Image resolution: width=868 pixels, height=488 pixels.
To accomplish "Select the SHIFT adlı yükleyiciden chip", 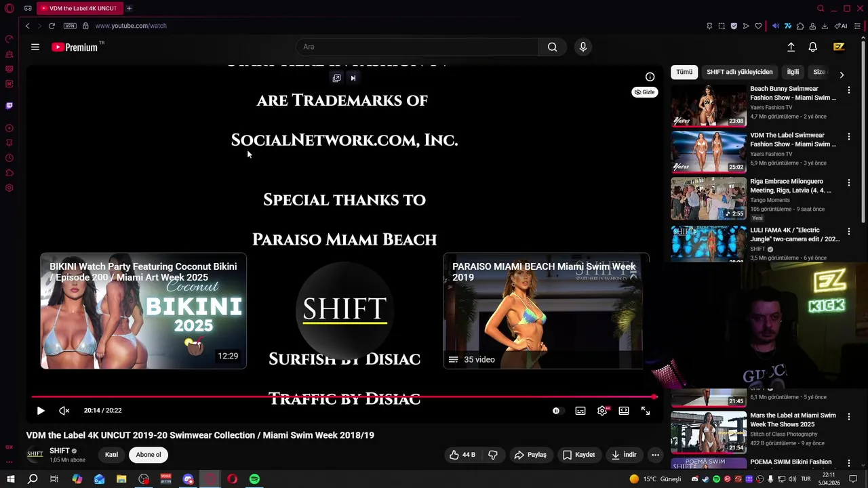I will pyautogui.click(x=739, y=72).
